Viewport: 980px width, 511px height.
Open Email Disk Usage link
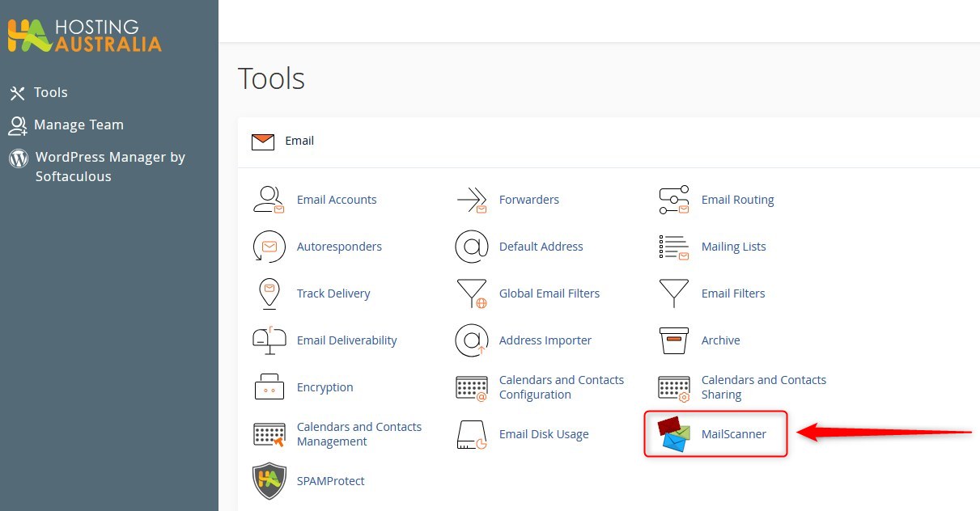[x=543, y=434]
